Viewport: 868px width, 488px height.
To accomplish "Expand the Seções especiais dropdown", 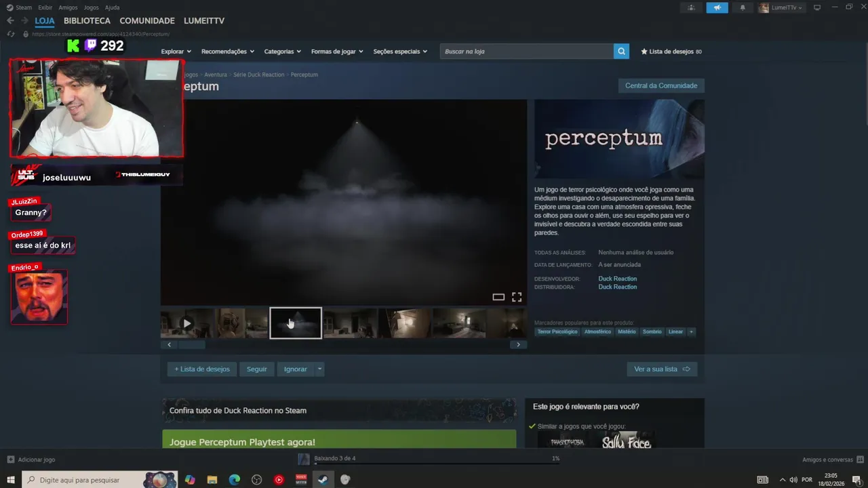I will coord(400,52).
